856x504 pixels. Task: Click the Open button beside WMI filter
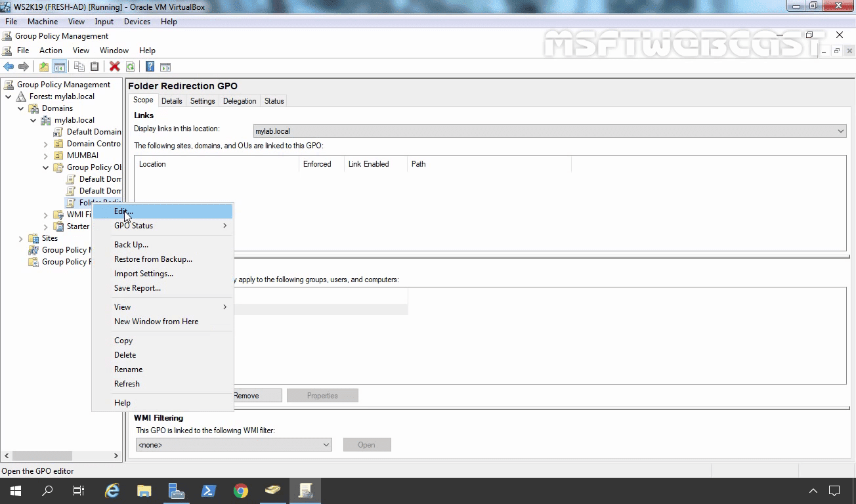[x=366, y=445]
